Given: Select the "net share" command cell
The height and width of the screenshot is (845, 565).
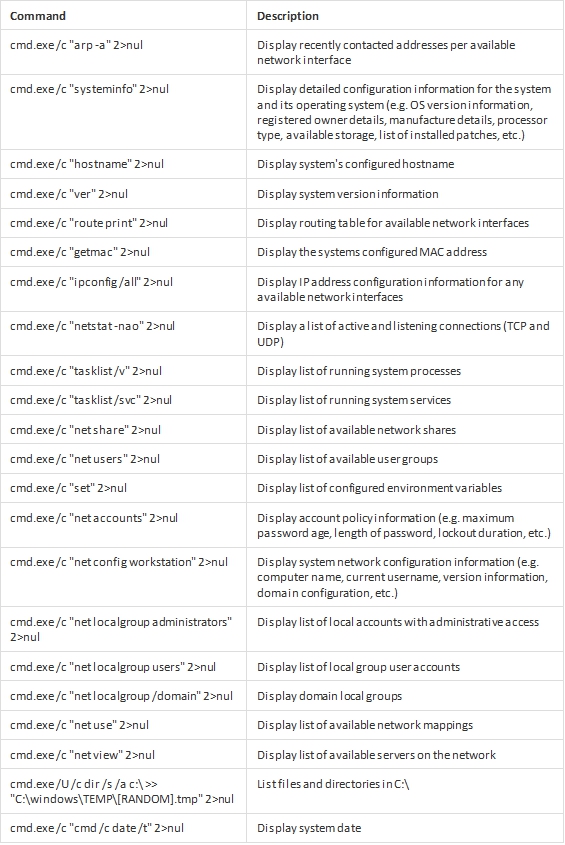Looking at the screenshot, I should click(123, 430).
